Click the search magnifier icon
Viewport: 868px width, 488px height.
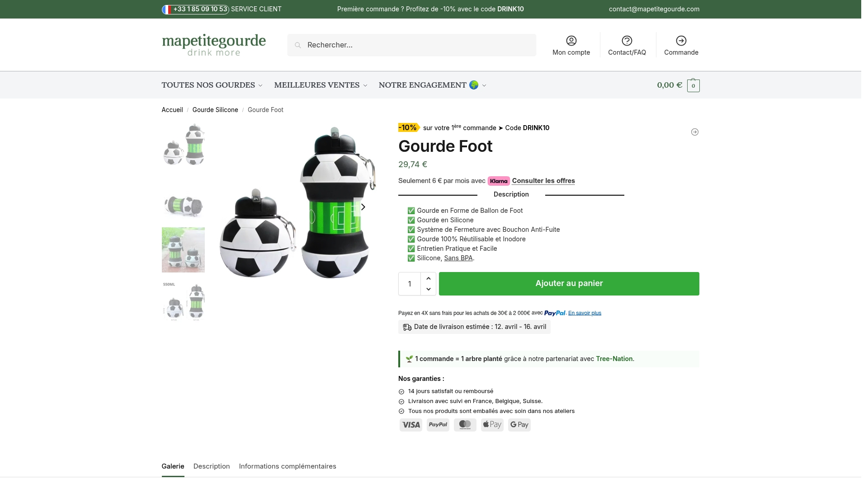[x=298, y=45]
